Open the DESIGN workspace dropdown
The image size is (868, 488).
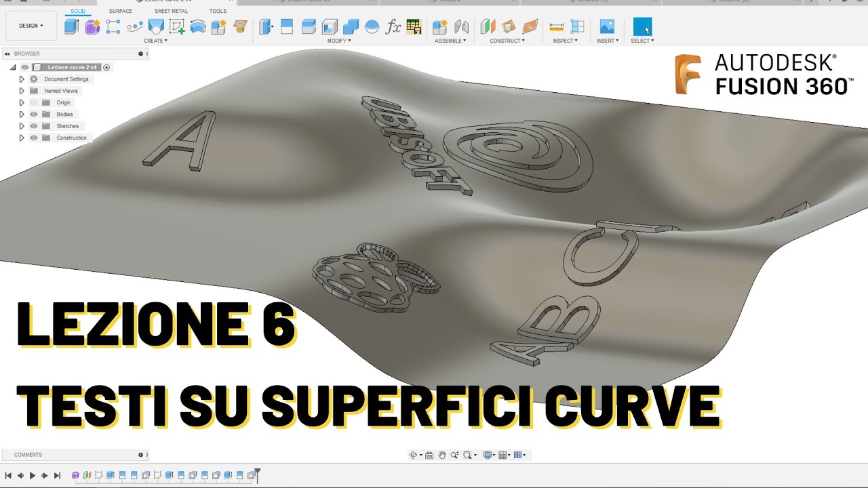31,26
